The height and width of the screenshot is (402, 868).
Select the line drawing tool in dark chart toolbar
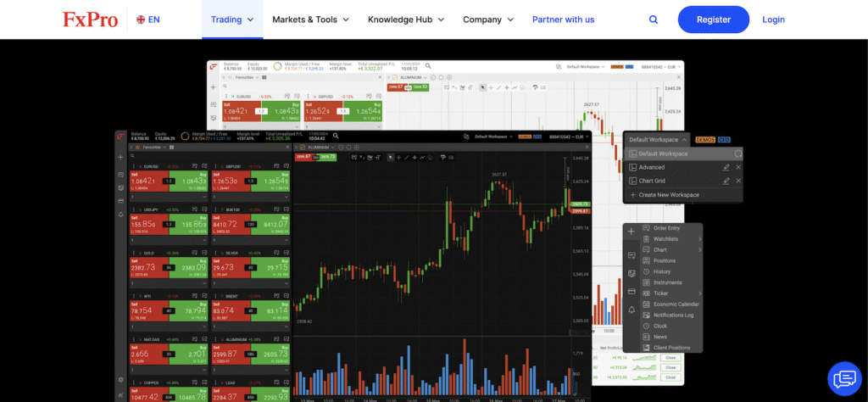point(406,157)
